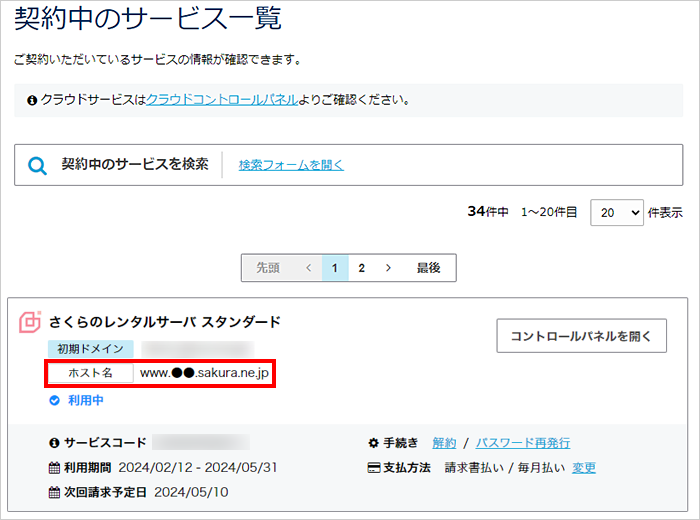
Task: Open the 解約 link
Action: tap(444, 443)
